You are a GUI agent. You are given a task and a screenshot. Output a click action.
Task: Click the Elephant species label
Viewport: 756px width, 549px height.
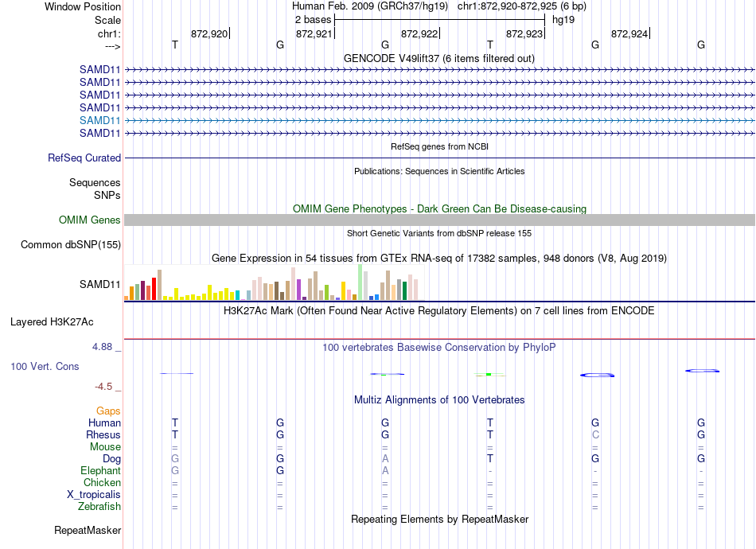[x=100, y=470]
